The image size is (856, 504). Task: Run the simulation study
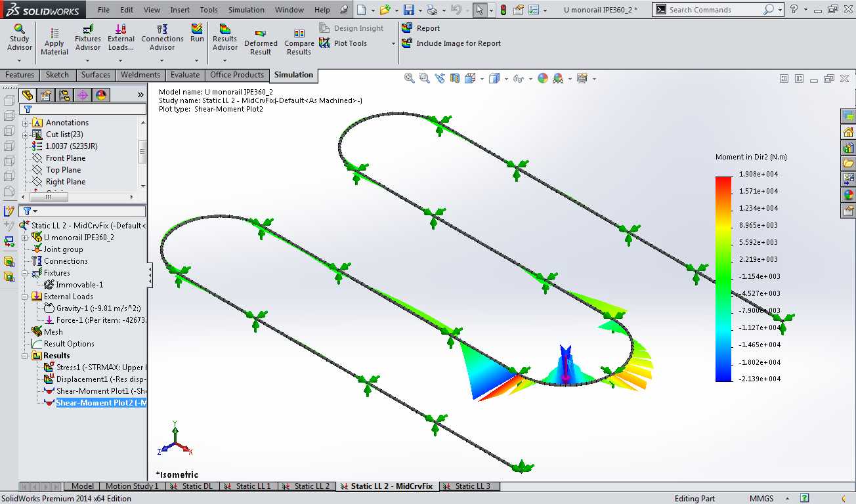tap(197, 33)
